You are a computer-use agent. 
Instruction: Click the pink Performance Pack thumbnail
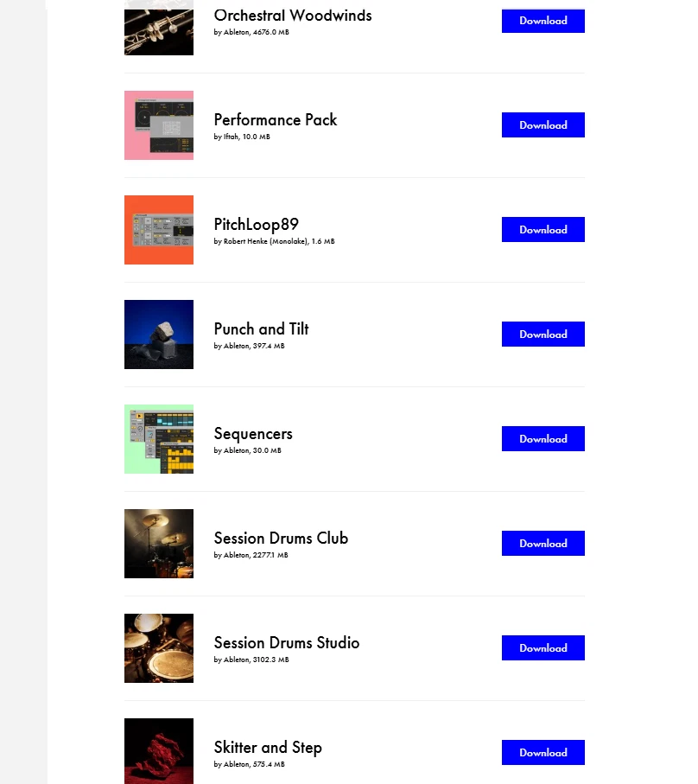[159, 125]
